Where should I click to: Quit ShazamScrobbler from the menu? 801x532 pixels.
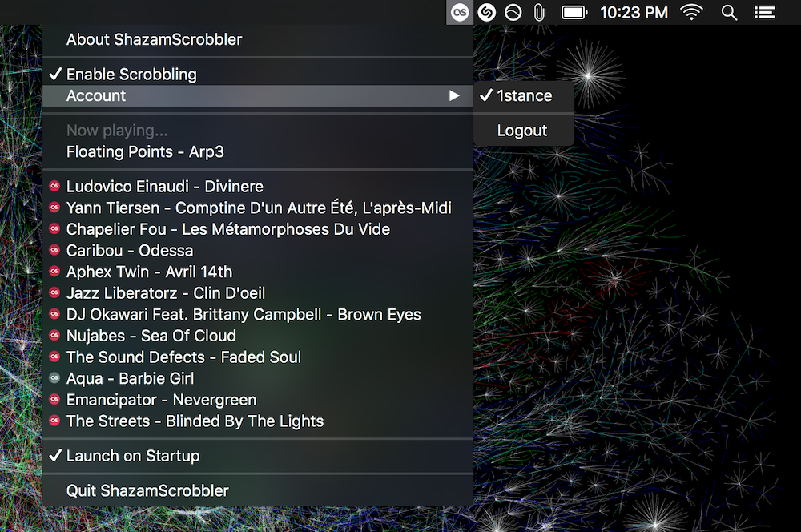click(258, 490)
